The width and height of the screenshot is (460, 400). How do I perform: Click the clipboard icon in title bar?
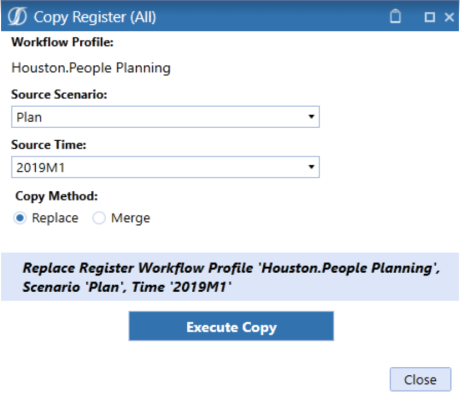[x=395, y=16]
